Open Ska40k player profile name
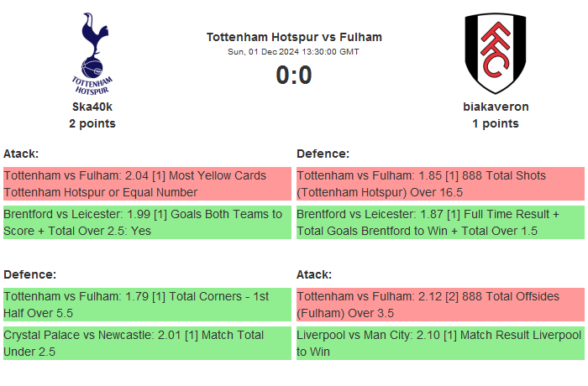588x386 pixels. (92, 107)
